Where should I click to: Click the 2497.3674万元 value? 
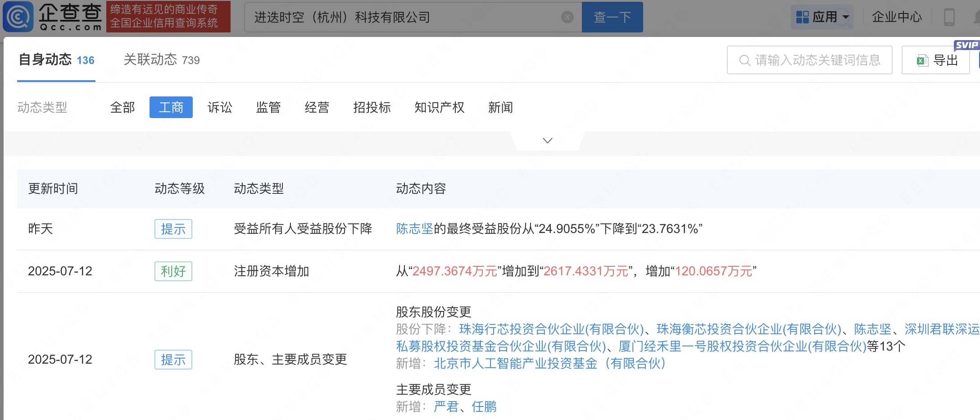[455, 271]
